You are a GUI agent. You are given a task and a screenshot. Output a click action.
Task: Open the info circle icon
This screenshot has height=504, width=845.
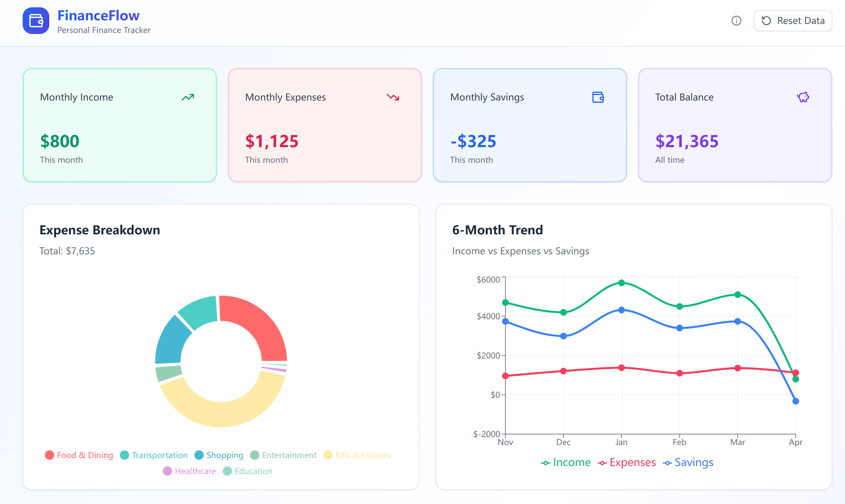(736, 21)
